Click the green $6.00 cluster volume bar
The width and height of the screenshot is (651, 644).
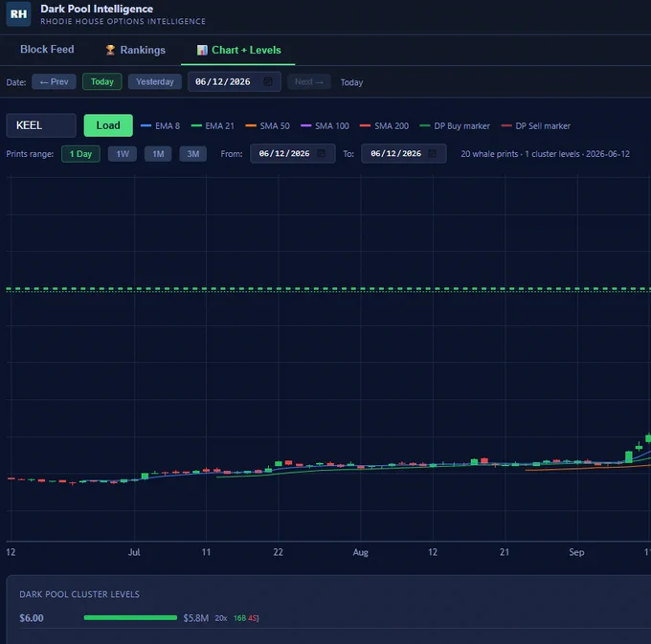(130, 618)
